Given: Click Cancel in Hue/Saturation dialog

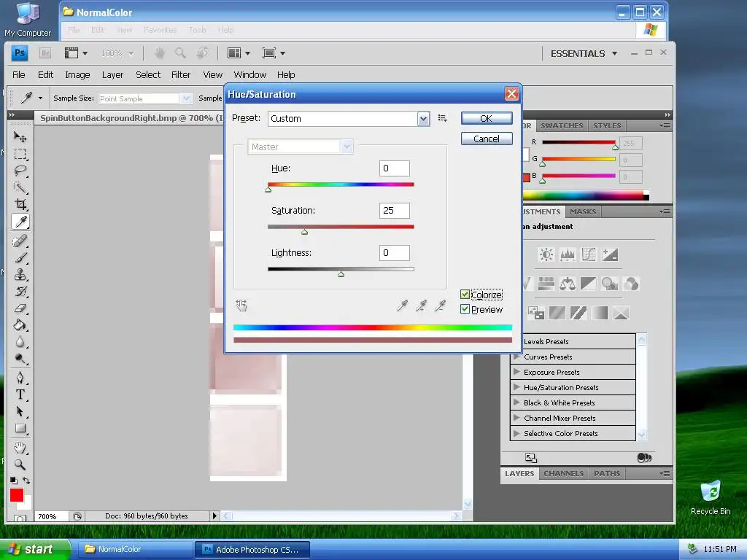Looking at the screenshot, I should tap(487, 139).
